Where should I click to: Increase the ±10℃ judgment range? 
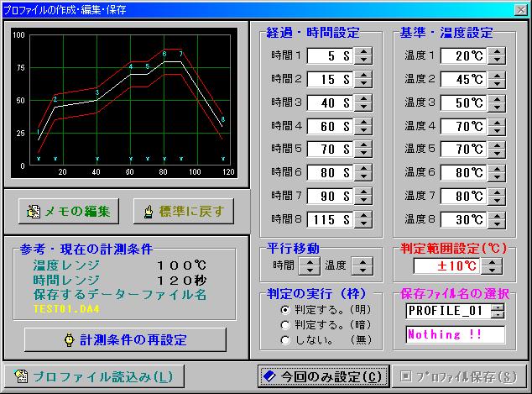tap(492, 262)
